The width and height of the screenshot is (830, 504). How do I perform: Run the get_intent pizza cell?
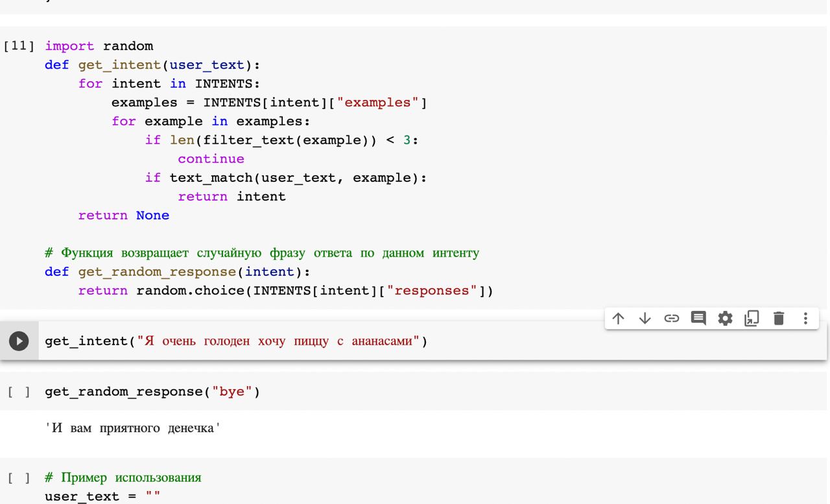click(x=19, y=341)
